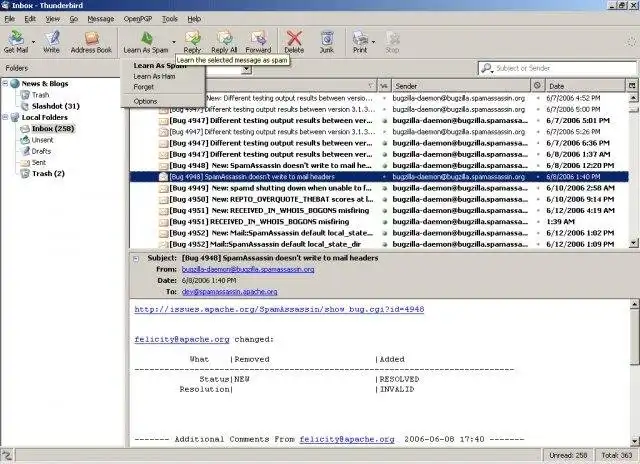Open the View menu
Screen dimensions: 640x464
click(53, 19)
